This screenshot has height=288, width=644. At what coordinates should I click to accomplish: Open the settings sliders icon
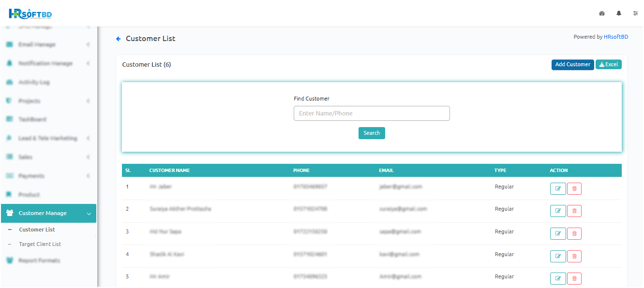(636, 14)
